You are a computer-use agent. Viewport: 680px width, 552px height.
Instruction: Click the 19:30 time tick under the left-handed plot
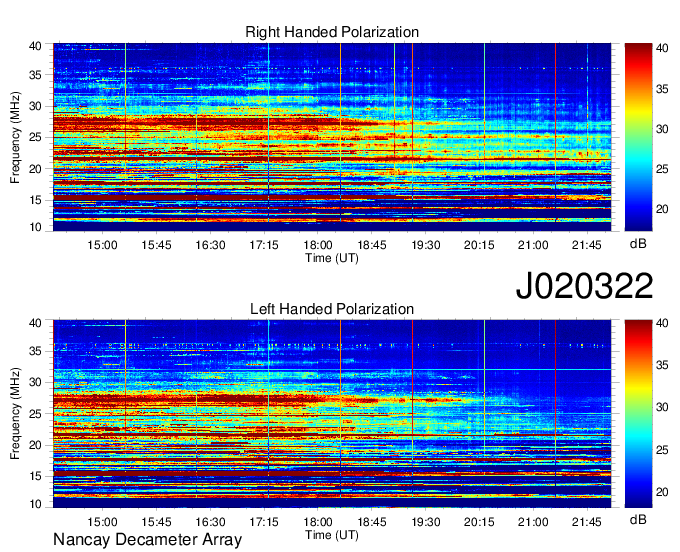coord(425,522)
